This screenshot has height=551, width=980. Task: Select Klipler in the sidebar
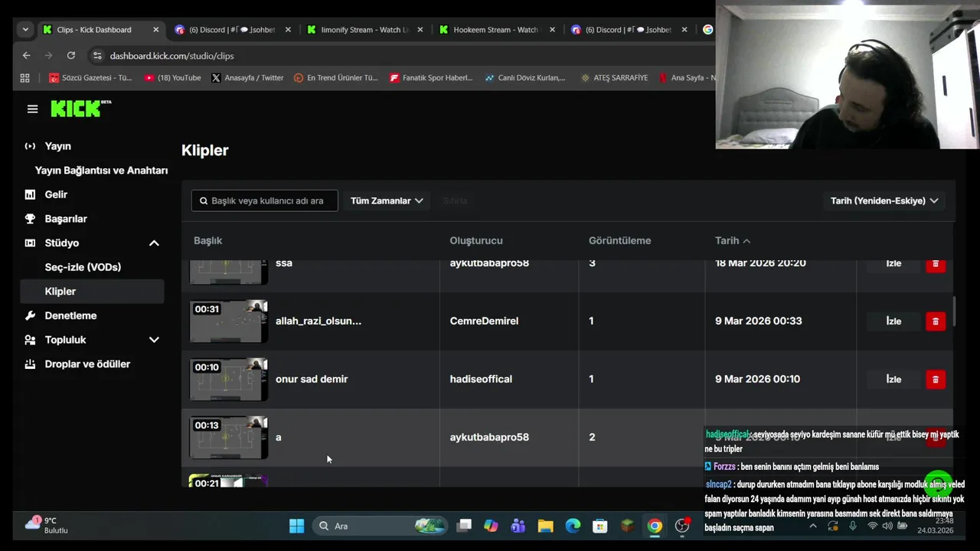pos(93,292)
